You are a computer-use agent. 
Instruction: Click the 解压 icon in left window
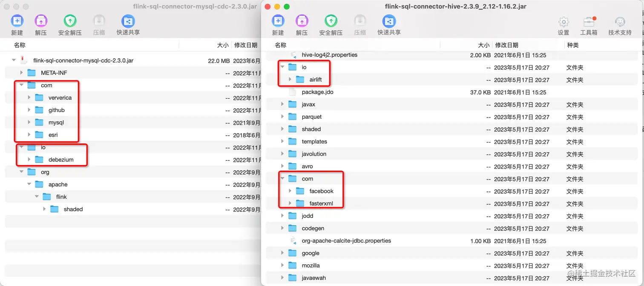(x=41, y=21)
